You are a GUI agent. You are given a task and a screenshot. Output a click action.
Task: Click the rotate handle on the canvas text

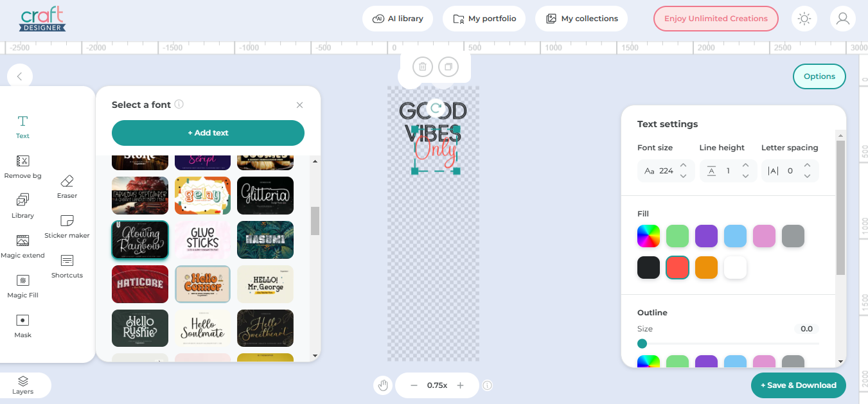436,109
